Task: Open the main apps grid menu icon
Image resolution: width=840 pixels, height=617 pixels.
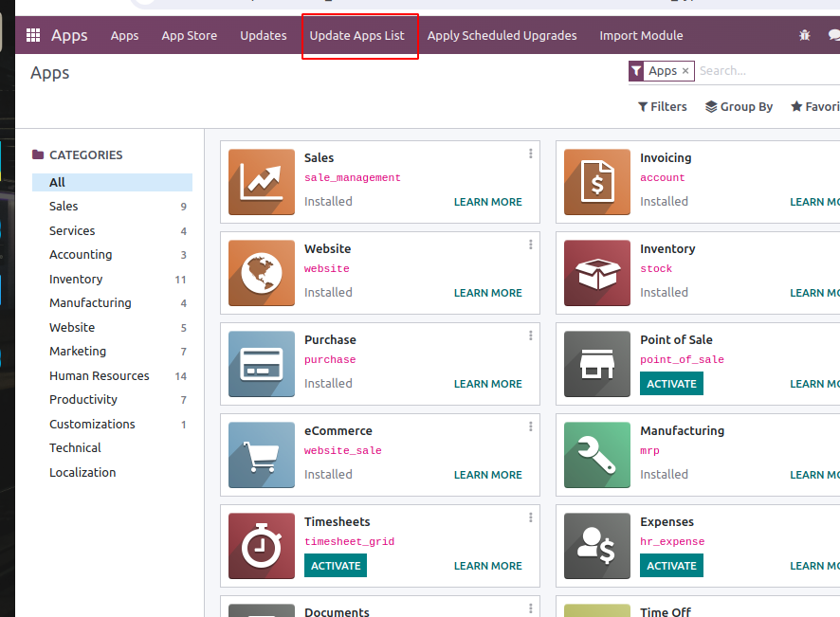Action: coord(33,35)
